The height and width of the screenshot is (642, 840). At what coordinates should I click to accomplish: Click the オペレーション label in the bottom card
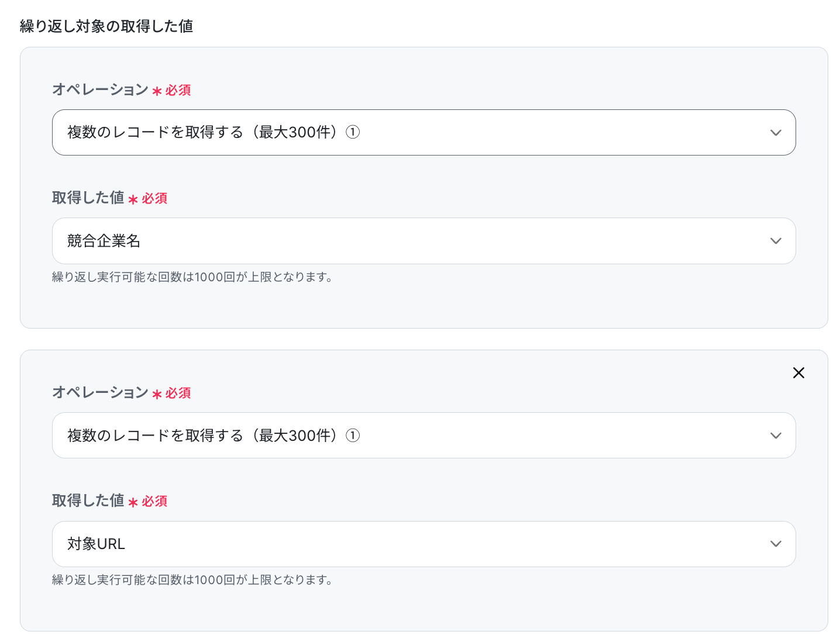pos(100,392)
